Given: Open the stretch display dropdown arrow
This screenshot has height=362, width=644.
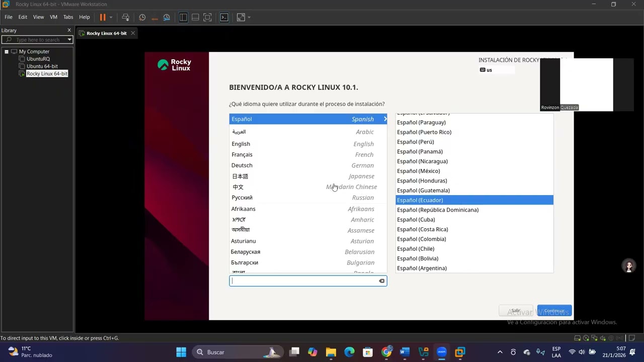Looking at the screenshot, I should point(249,17).
